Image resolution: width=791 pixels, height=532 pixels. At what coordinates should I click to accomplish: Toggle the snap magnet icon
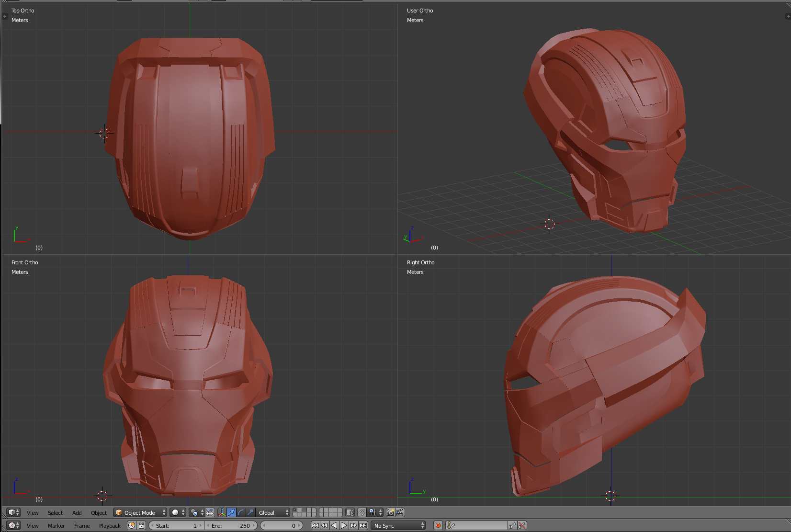point(362,512)
